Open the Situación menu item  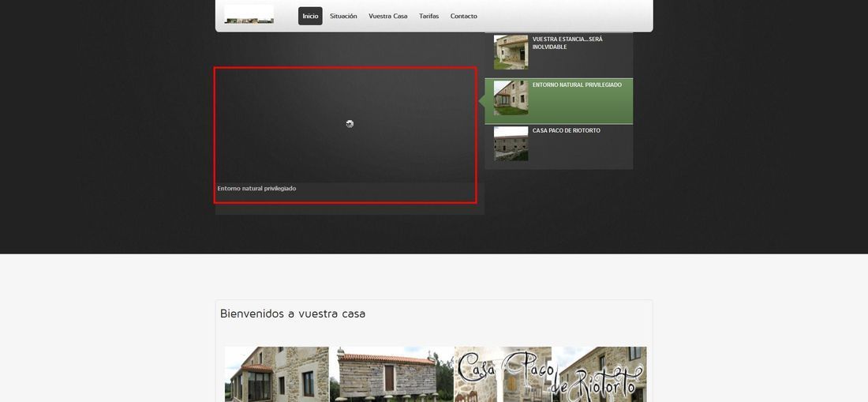(343, 16)
